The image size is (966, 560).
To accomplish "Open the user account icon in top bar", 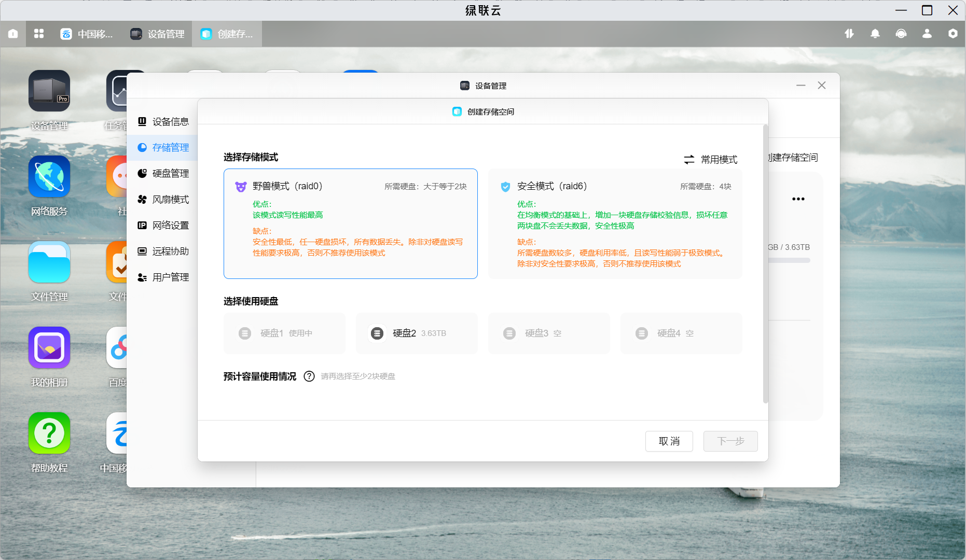I will 927,34.
